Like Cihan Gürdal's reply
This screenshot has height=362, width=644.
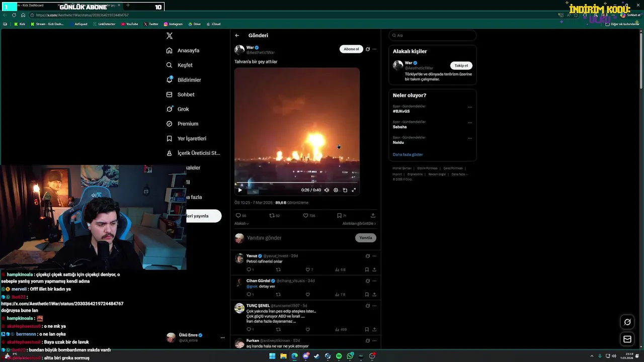point(307,295)
